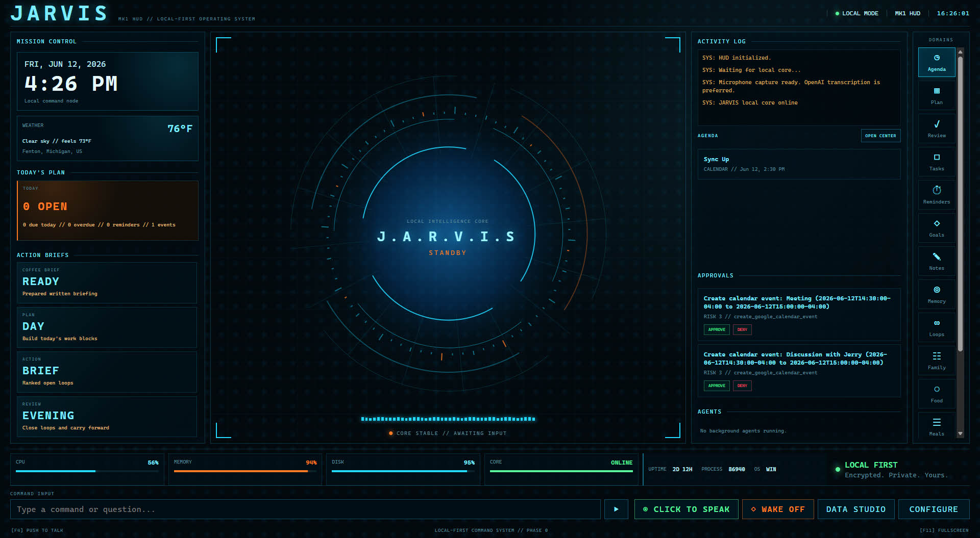Click the OS WIN value

(771, 469)
